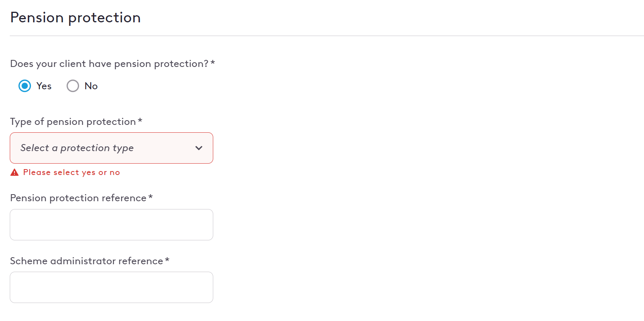Click the 'Yes' option label text
Viewport: 644px width, 321px height.
click(x=44, y=86)
